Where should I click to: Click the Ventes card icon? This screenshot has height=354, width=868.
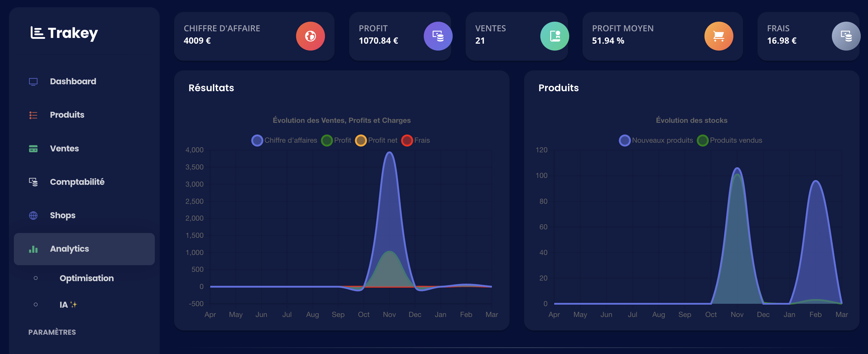coord(33,148)
